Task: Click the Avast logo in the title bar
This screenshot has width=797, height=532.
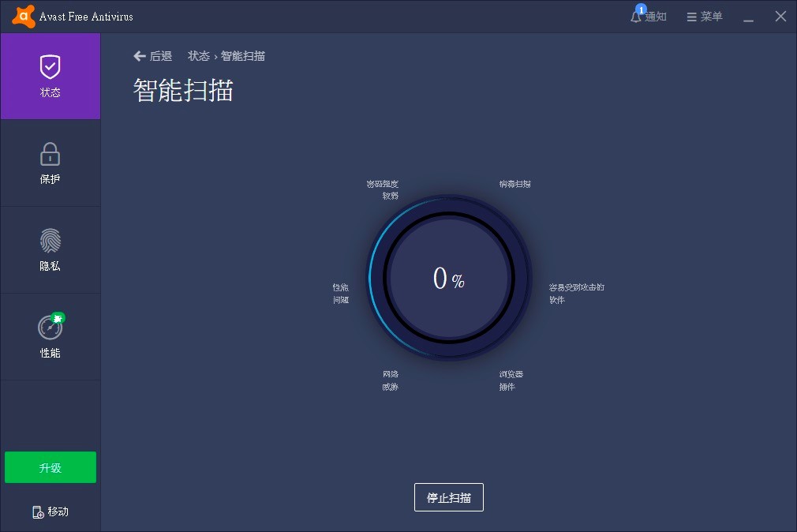Action: point(23,15)
